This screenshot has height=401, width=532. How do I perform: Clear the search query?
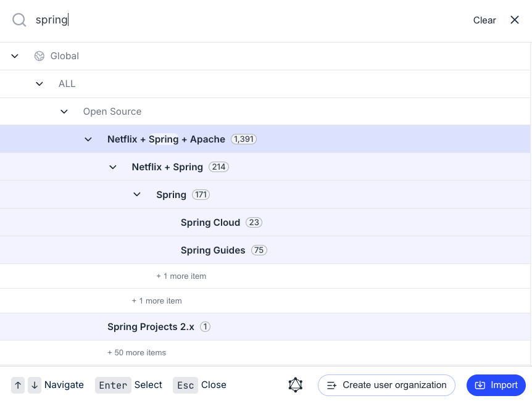point(484,20)
